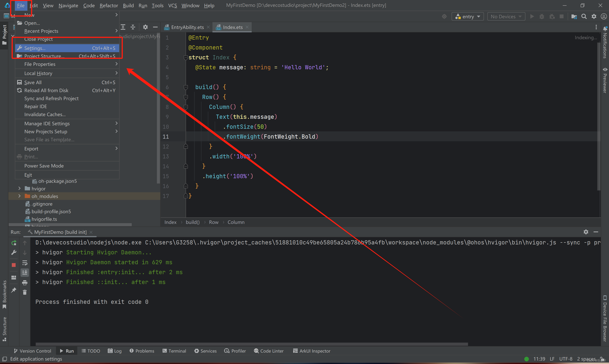The height and width of the screenshot is (364, 609).
Task: Close the EntryAbility.ets tab
Action: point(208,27)
